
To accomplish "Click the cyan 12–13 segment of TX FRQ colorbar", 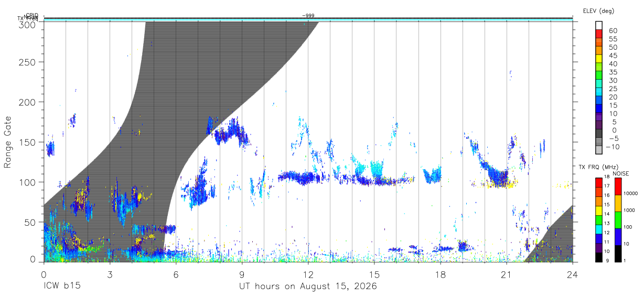I will [598, 228].
